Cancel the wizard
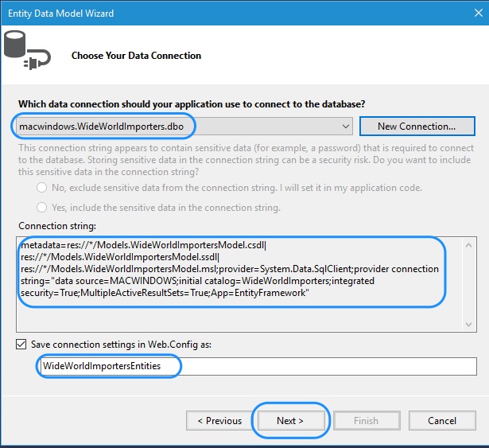Viewport: 489px width, 448px height. pyautogui.click(x=442, y=420)
